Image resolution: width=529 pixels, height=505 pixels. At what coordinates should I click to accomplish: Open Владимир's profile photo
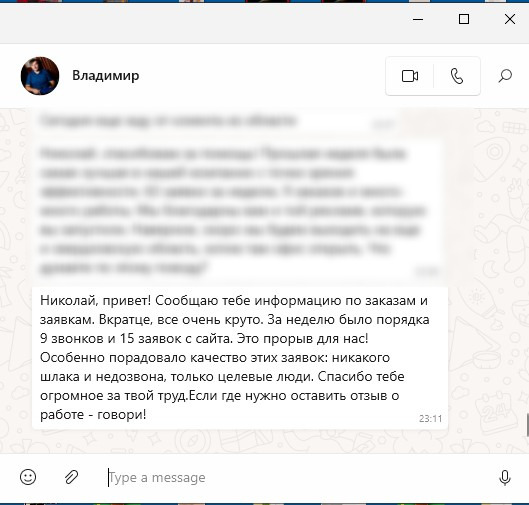coord(40,76)
